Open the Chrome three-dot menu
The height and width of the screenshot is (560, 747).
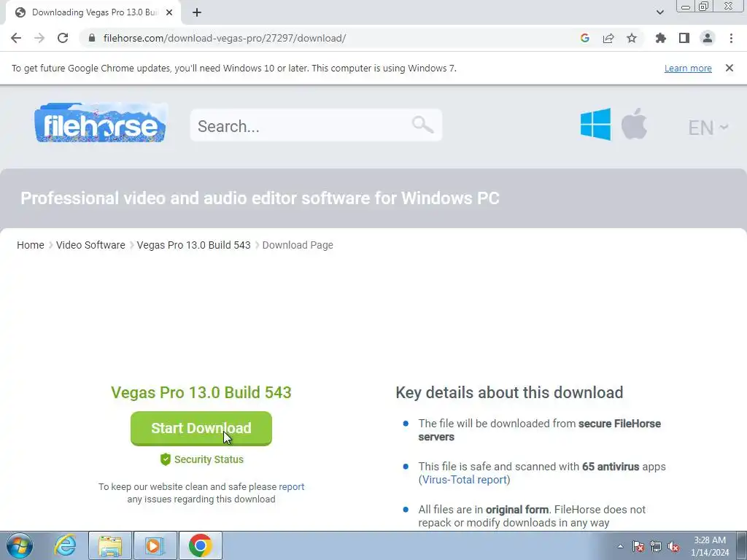731,38
